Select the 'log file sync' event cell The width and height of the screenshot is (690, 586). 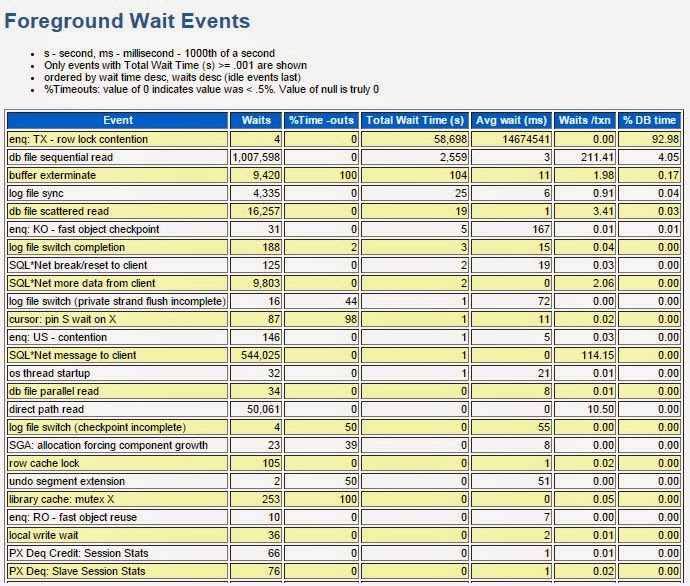pyautogui.click(x=118, y=194)
